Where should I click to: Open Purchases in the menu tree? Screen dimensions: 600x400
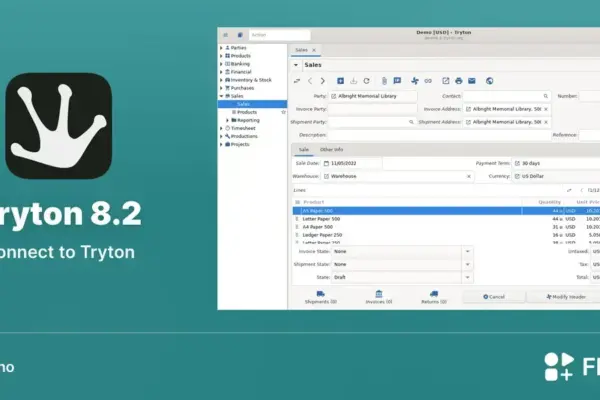point(242,88)
